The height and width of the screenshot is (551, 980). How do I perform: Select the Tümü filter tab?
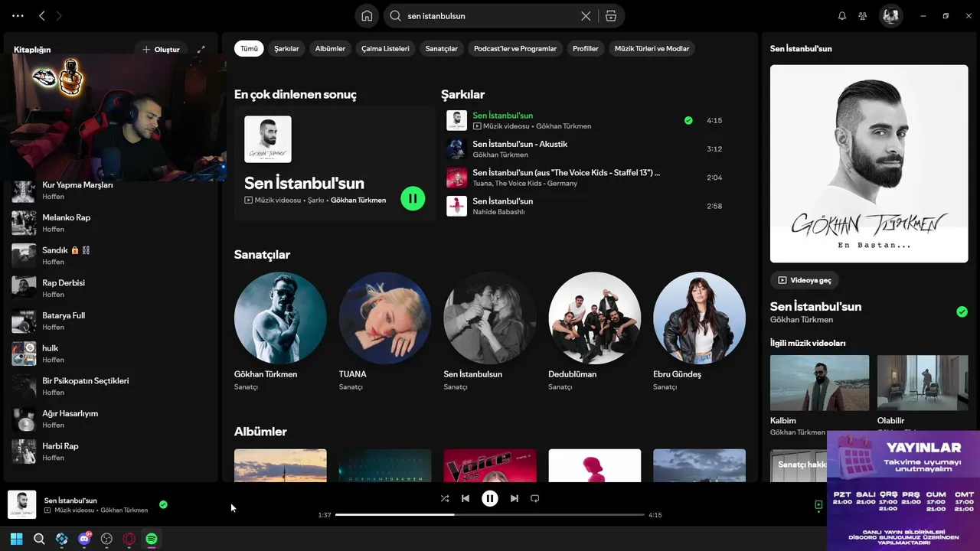[249, 48]
